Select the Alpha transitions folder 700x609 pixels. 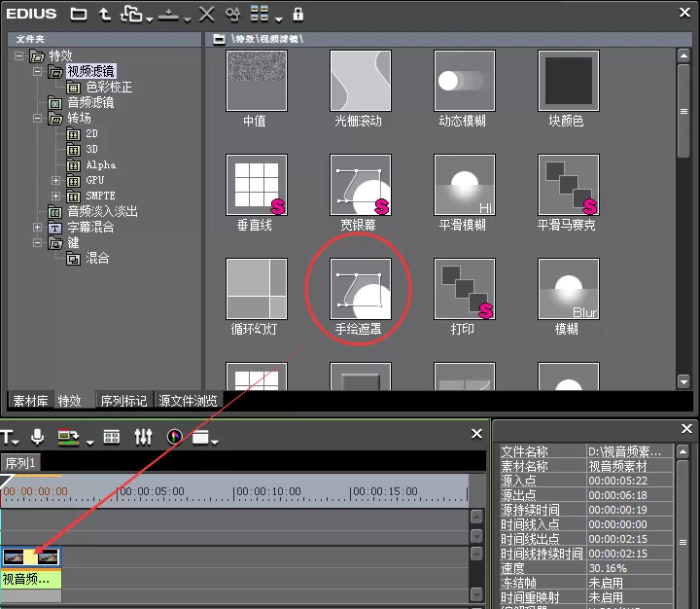tap(100, 164)
